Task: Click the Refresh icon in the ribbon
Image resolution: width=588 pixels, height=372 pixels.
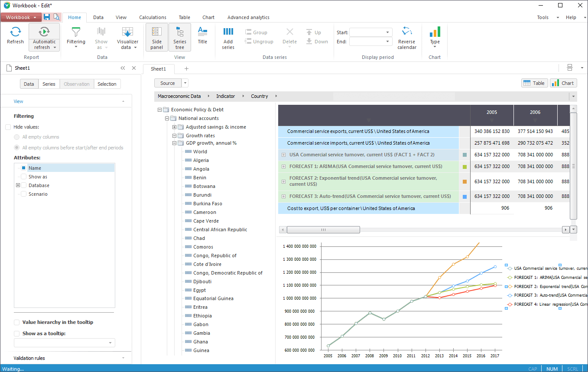Action: (x=15, y=32)
